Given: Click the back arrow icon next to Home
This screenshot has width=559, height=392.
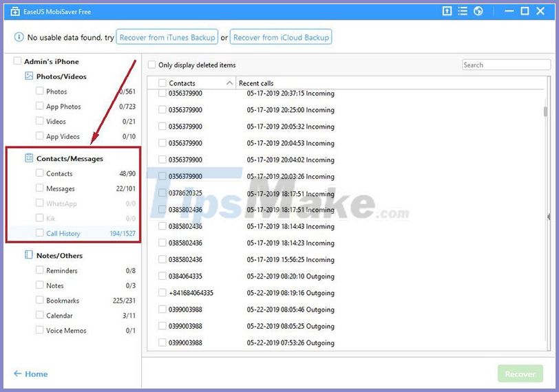Looking at the screenshot, I should point(17,373).
